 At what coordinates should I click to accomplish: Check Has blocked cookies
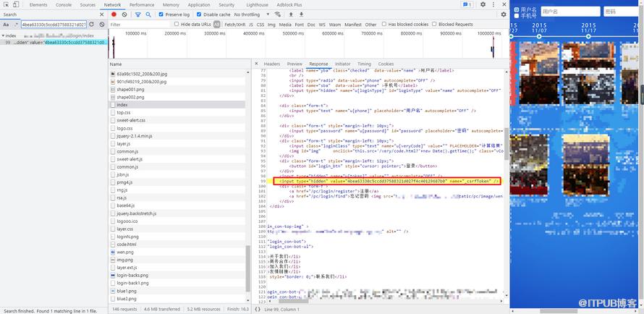click(x=384, y=24)
